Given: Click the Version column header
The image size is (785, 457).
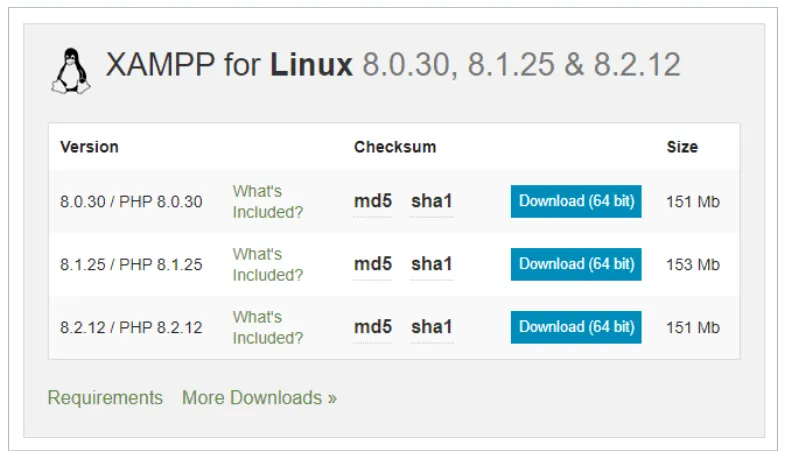Looking at the screenshot, I should pyautogui.click(x=89, y=147).
